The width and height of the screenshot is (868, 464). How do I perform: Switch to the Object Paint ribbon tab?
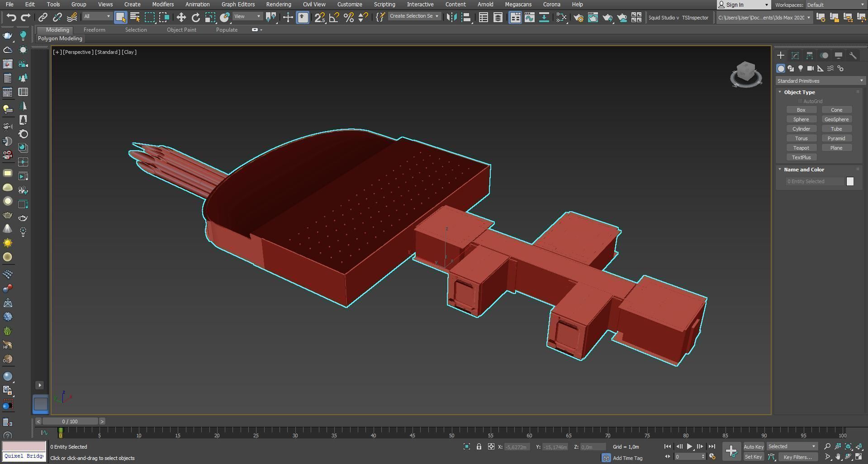click(x=181, y=30)
